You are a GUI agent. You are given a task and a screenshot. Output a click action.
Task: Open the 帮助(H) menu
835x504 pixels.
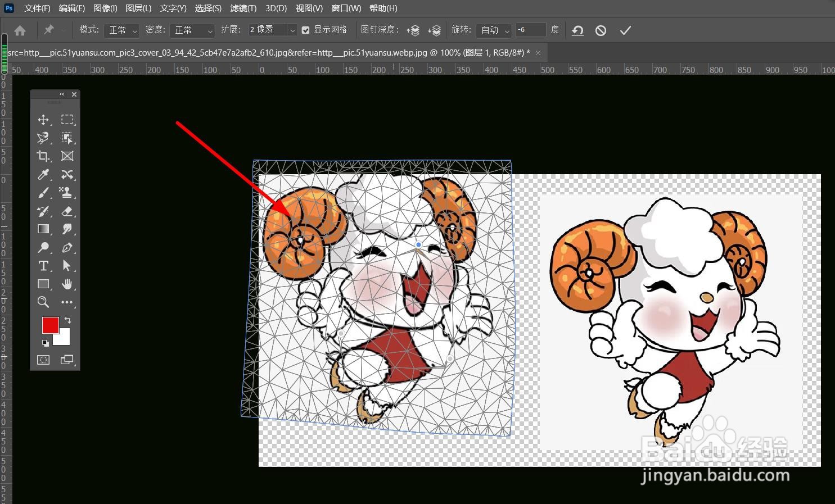383,8
